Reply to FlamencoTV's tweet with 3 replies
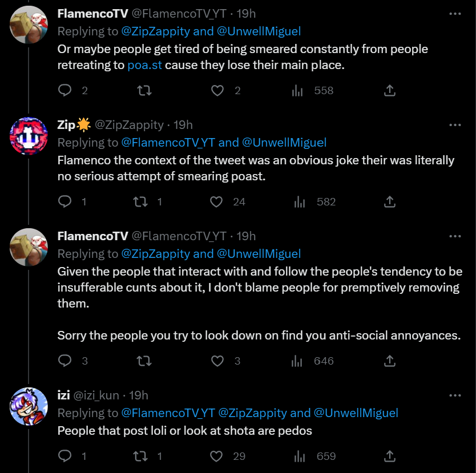Screen dimensions: 476x473 66,361
